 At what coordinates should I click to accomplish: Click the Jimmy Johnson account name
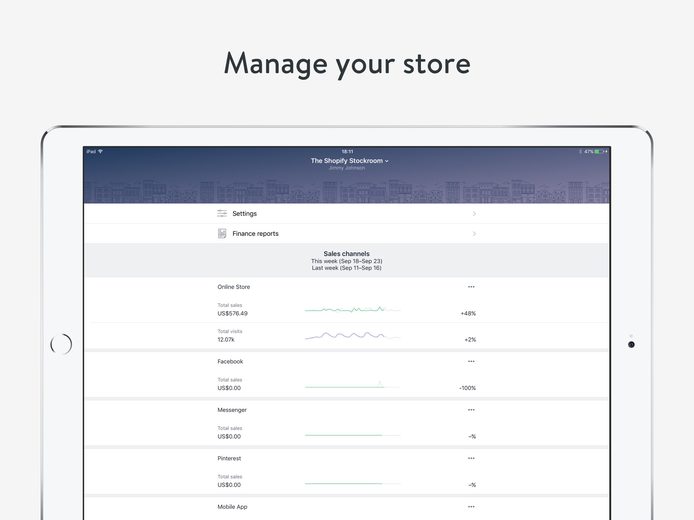(347, 168)
